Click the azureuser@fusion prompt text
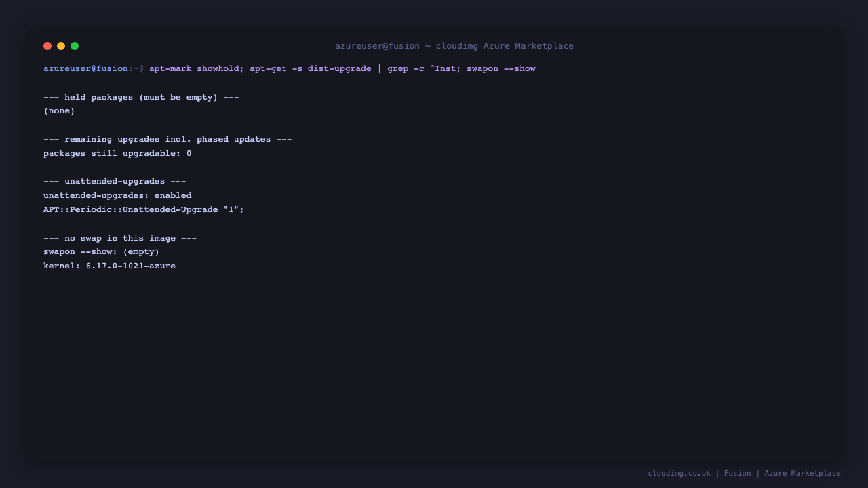868x488 pixels. click(x=85, y=68)
